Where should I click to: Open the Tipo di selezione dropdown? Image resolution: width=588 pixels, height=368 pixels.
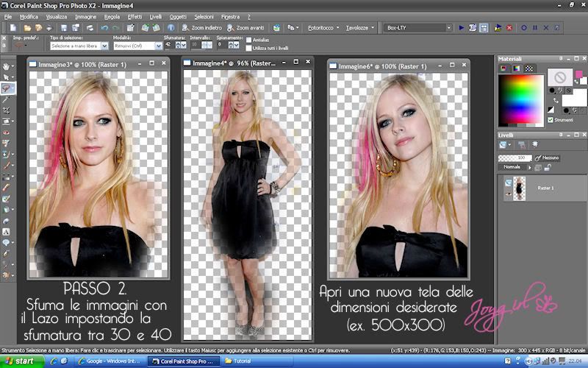pos(104,46)
